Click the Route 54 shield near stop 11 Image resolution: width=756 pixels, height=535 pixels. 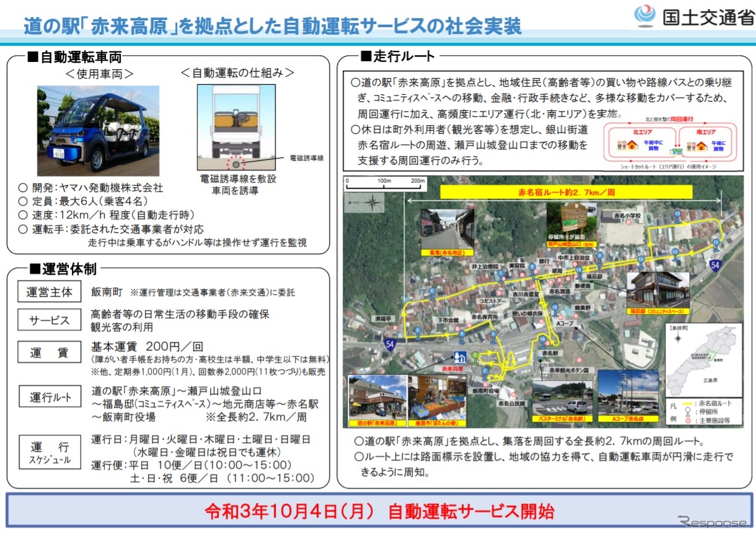coord(715,265)
